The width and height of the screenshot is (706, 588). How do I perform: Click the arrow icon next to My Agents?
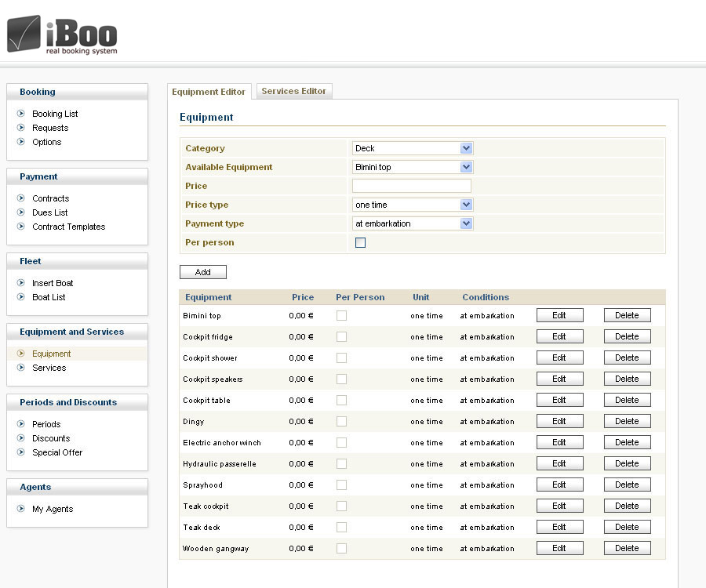pyautogui.click(x=21, y=509)
